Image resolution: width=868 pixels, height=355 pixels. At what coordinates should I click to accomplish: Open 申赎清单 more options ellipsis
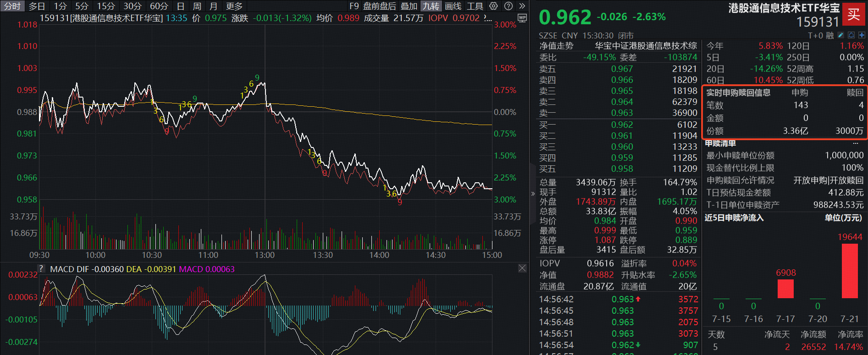click(855, 143)
